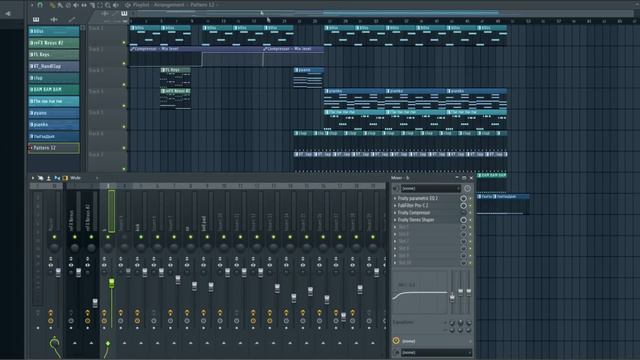Show audio clips with the waveform icon
Viewport: 640px width, 360px height.
(x=54, y=19)
